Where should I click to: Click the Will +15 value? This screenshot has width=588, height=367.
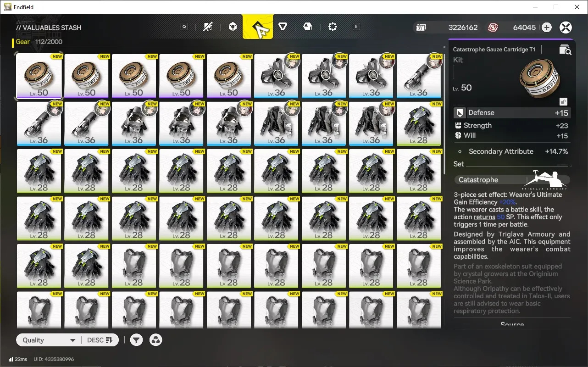coord(561,136)
